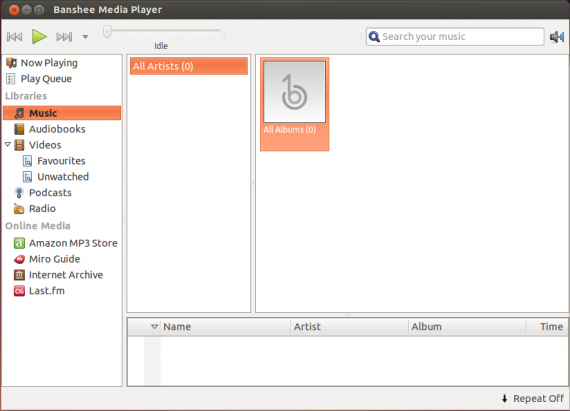Screen dimensions: 570x411
Task: Skip to previous track
Action: (x=15, y=37)
